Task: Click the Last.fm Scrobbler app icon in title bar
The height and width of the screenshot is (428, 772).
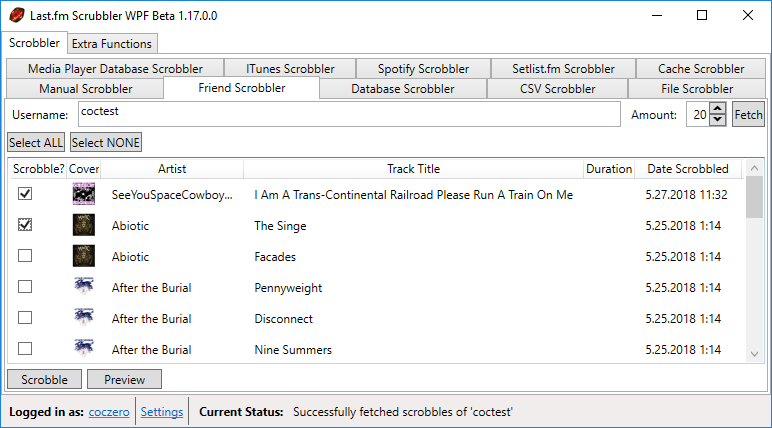Action: [x=15, y=16]
